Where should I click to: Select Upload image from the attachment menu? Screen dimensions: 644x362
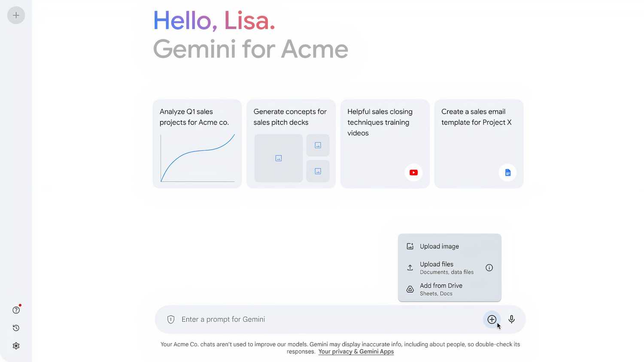(x=439, y=246)
